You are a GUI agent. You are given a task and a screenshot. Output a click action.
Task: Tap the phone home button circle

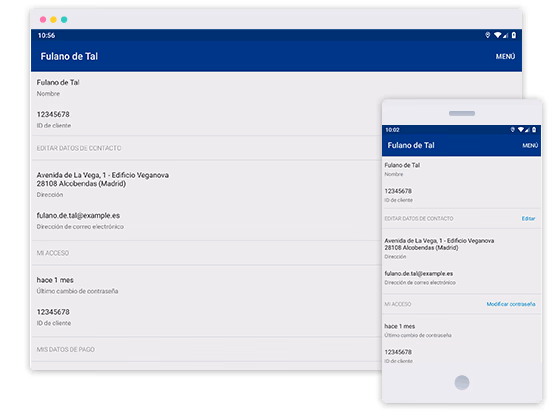pyautogui.click(x=462, y=382)
